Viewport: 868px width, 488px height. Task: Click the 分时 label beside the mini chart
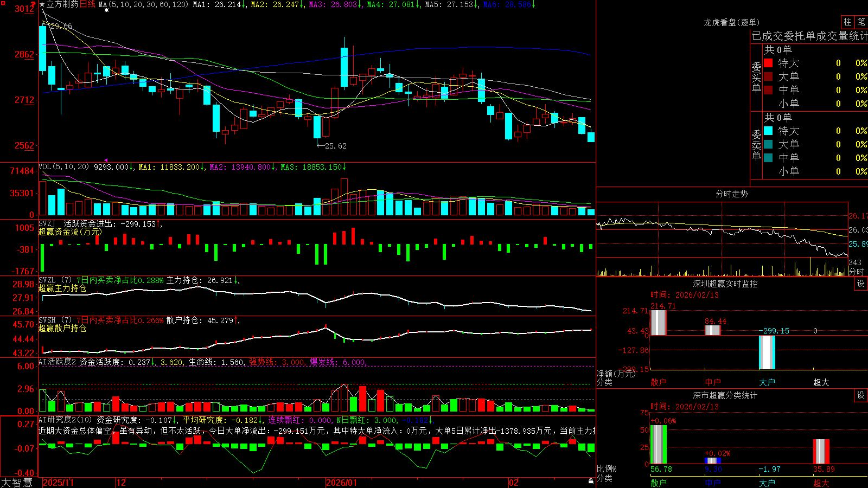point(857,272)
